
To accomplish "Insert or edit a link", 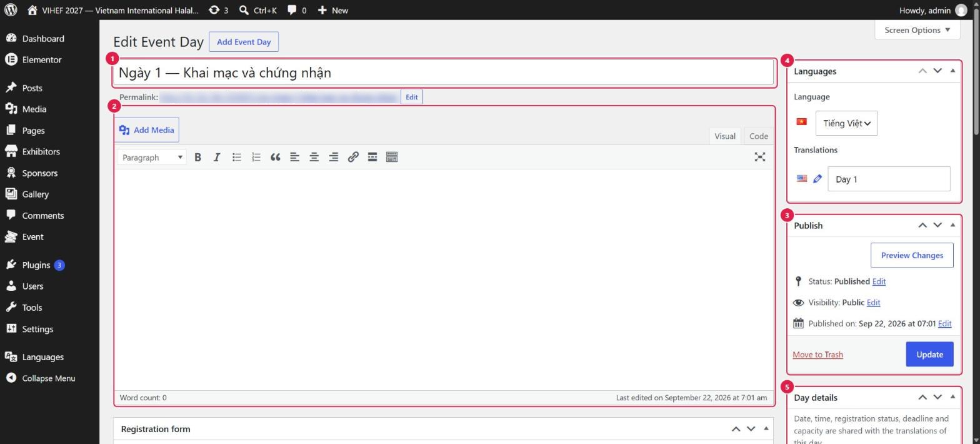I will 353,158.
